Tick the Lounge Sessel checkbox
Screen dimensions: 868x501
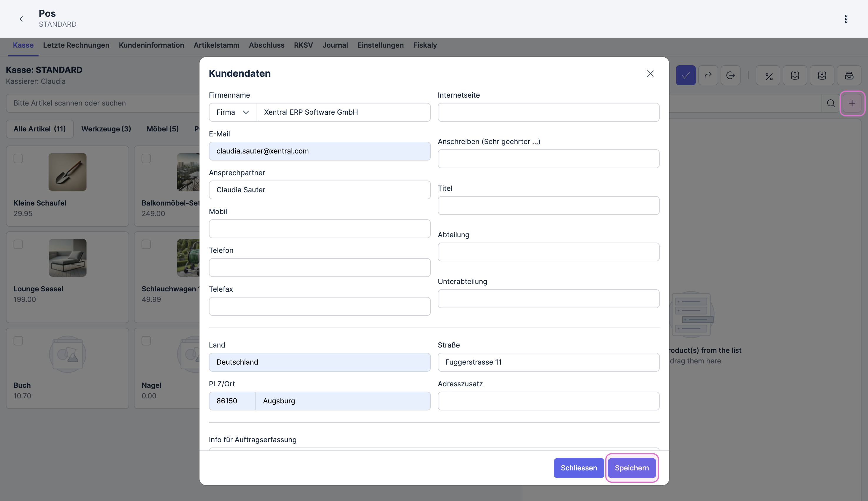pyautogui.click(x=18, y=244)
